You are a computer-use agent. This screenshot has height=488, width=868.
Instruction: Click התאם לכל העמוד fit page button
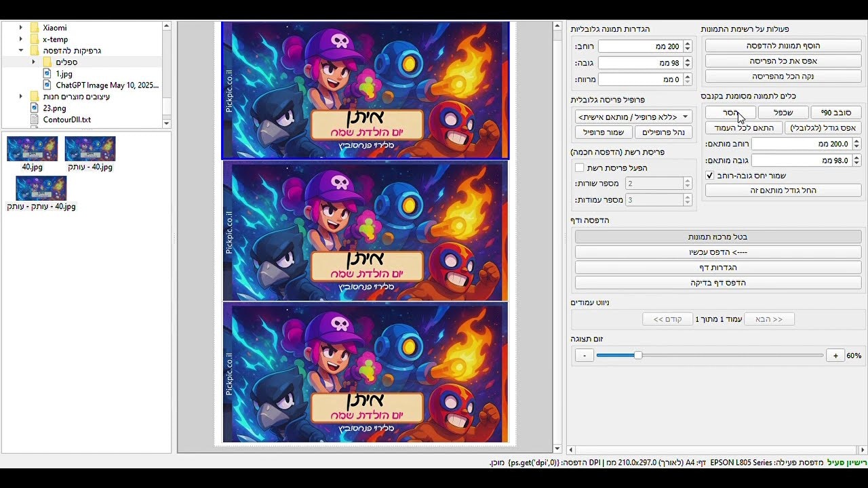tap(744, 128)
